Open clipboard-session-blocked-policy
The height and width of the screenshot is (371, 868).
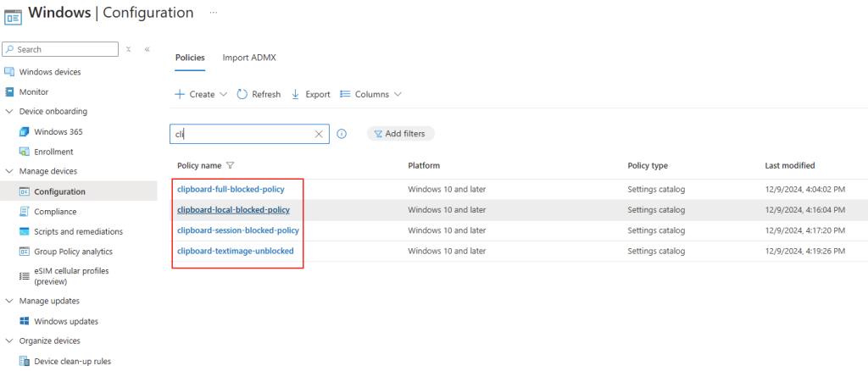(238, 230)
